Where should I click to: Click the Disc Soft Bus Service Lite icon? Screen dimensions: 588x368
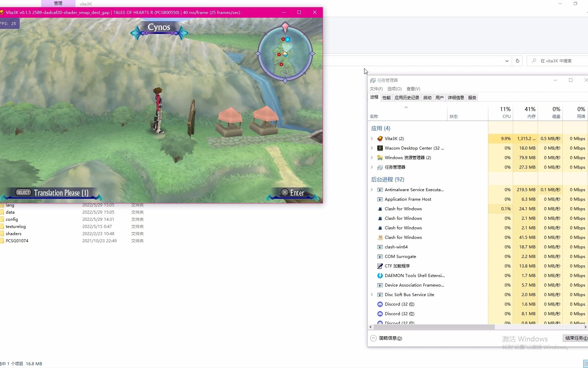[x=380, y=295]
